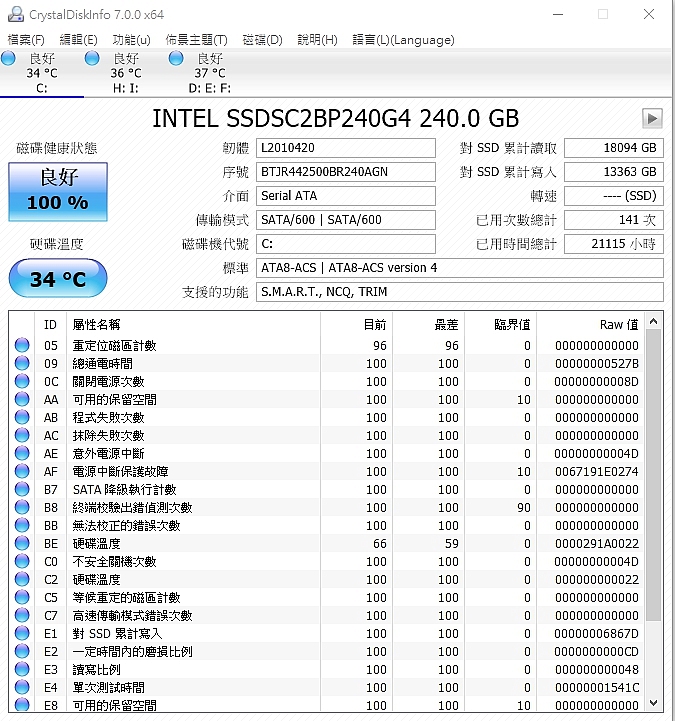
Task: Click the standard field ATA8-ACS version 4
Action: point(460,268)
